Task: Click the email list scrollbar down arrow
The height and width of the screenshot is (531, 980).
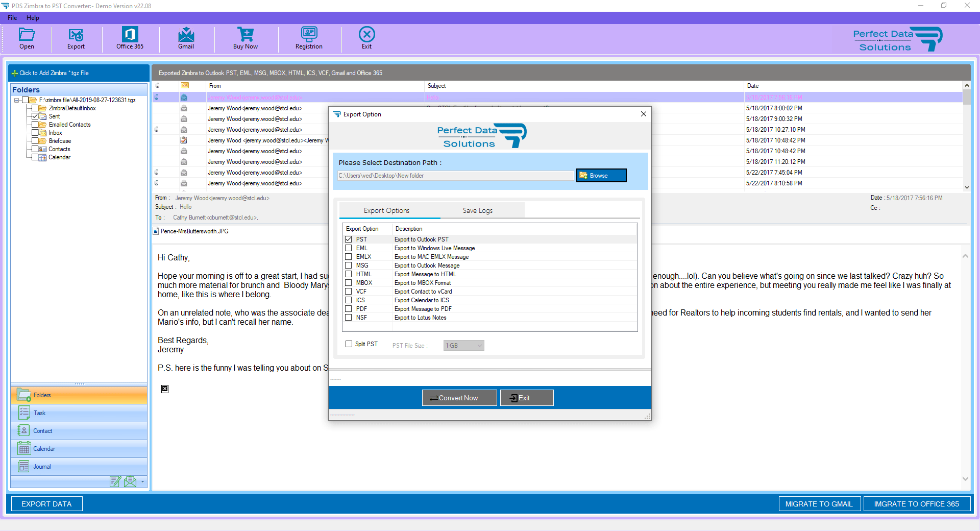Action: (967, 187)
